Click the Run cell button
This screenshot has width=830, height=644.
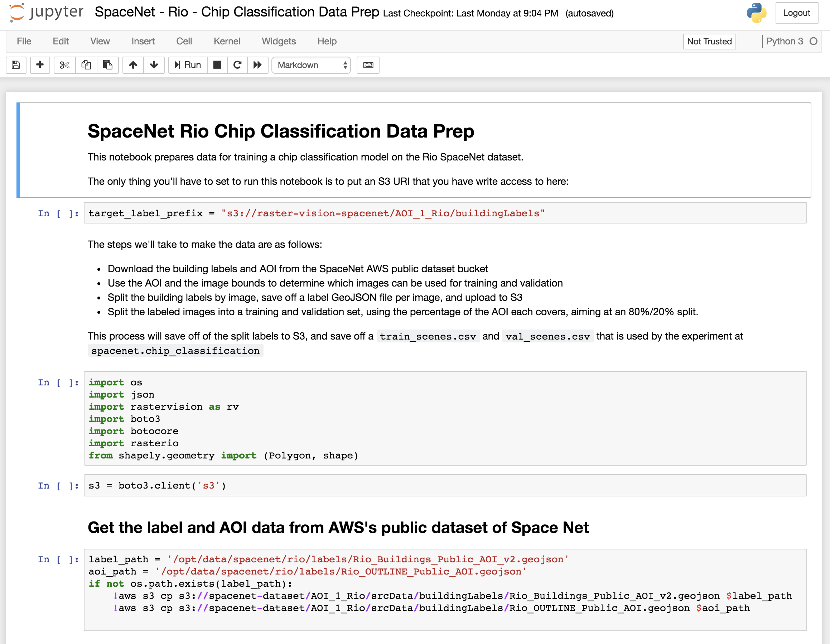187,65
